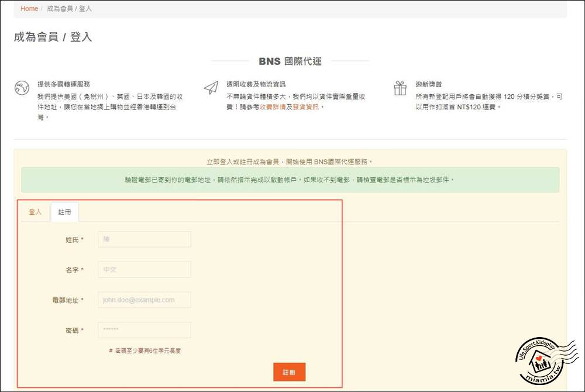
Task: Click the 密碼 password field
Action: (144, 330)
